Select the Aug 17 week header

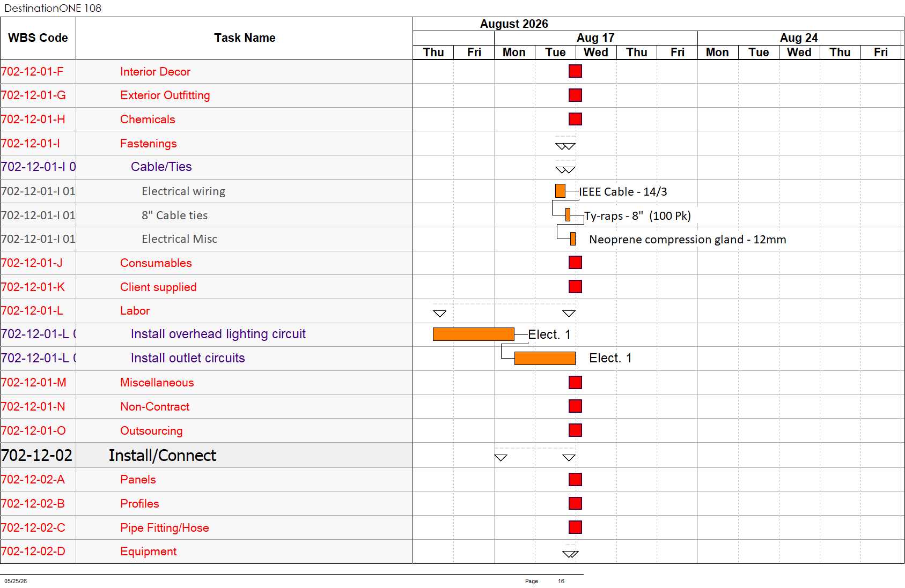click(595, 38)
